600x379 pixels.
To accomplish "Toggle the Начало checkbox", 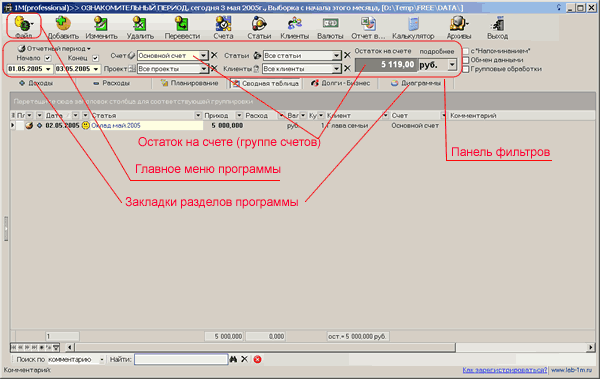I will [48, 58].
